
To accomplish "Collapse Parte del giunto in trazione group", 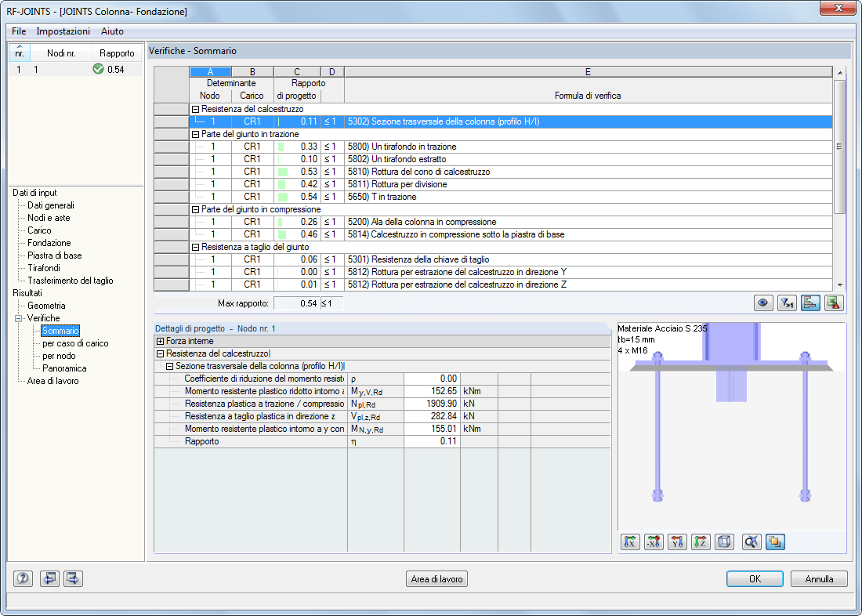I will click(x=195, y=134).
